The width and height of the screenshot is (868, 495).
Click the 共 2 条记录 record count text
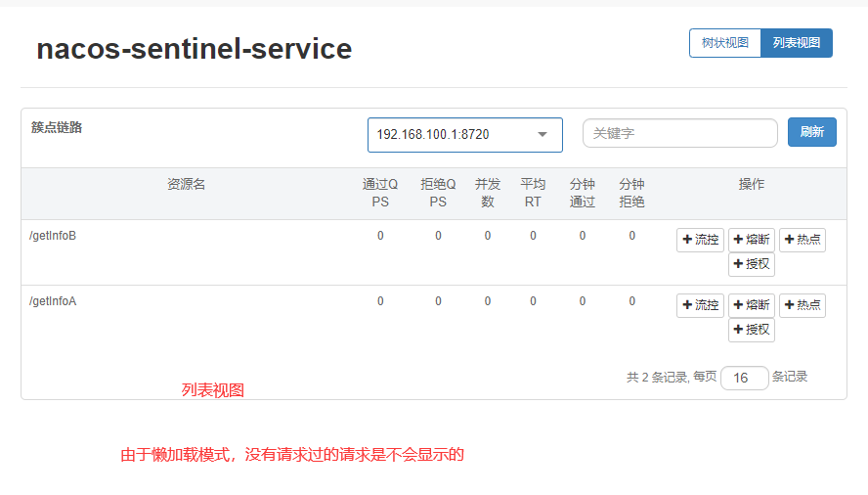657,378
